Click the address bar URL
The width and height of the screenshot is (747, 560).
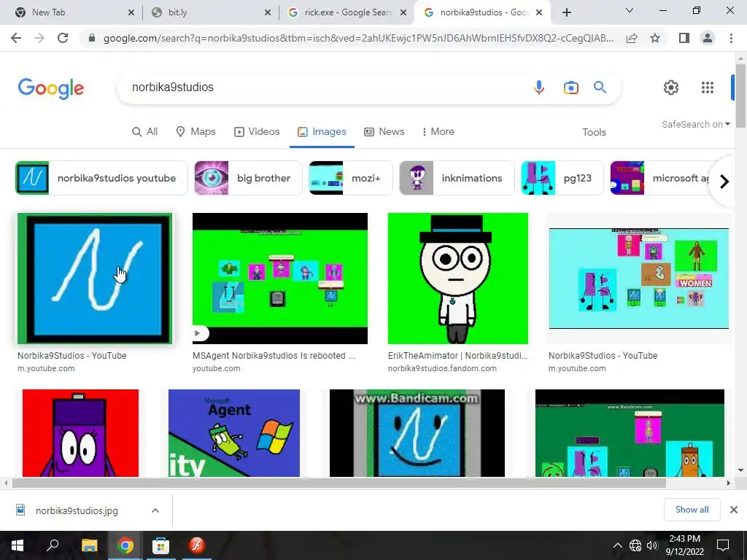click(358, 38)
